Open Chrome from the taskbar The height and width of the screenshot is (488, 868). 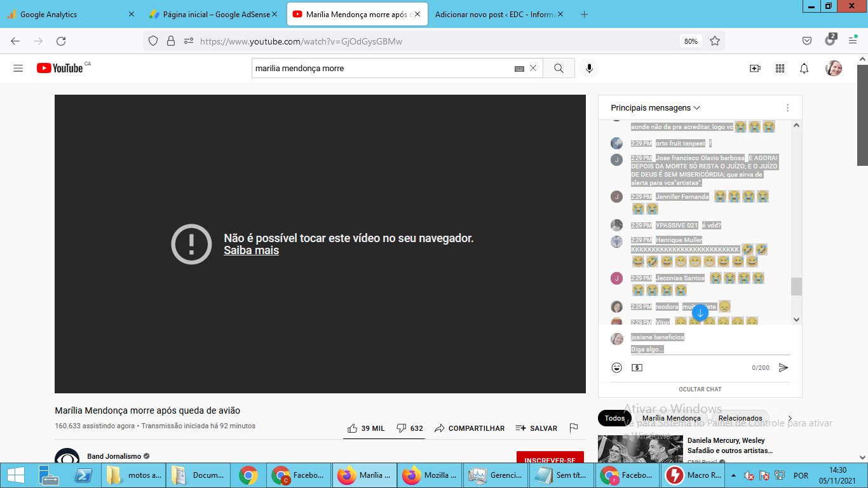(248, 475)
